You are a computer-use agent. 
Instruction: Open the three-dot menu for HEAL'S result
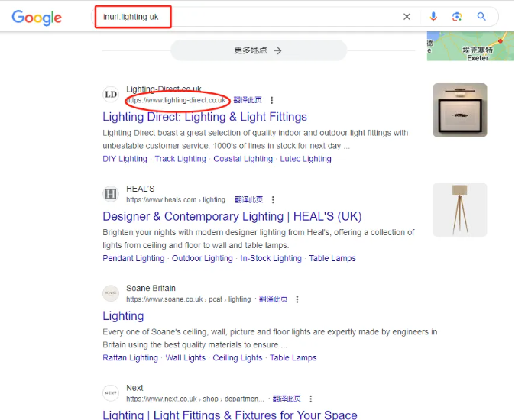pyautogui.click(x=273, y=200)
